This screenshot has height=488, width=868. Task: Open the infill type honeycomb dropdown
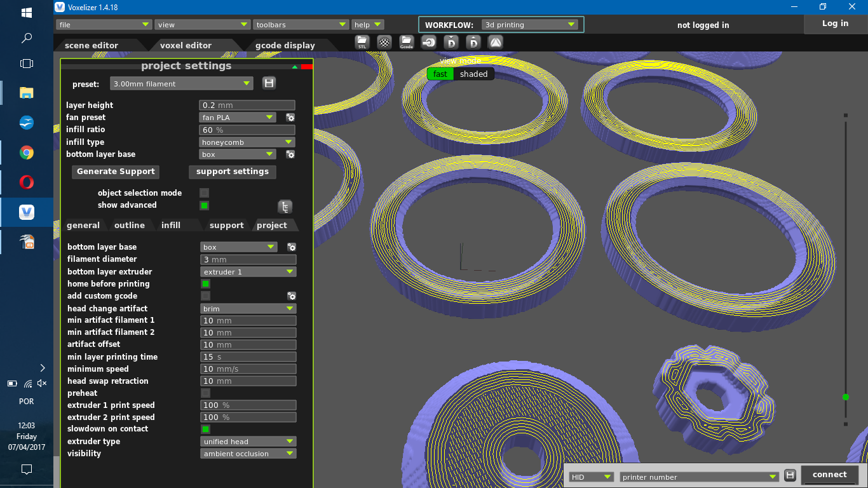coord(247,142)
